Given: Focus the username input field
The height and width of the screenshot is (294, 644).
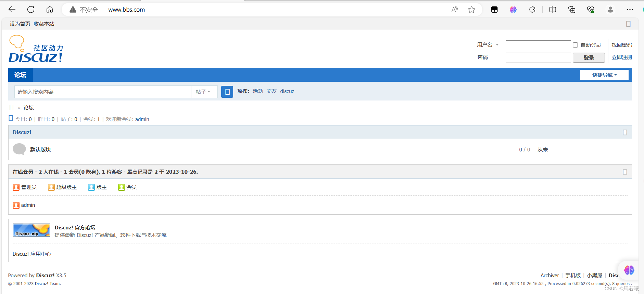Looking at the screenshot, I should [x=538, y=45].
